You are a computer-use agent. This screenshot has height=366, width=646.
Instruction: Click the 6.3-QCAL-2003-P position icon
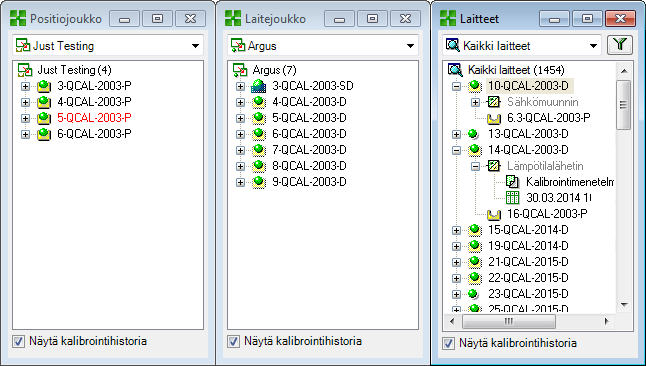(x=494, y=118)
